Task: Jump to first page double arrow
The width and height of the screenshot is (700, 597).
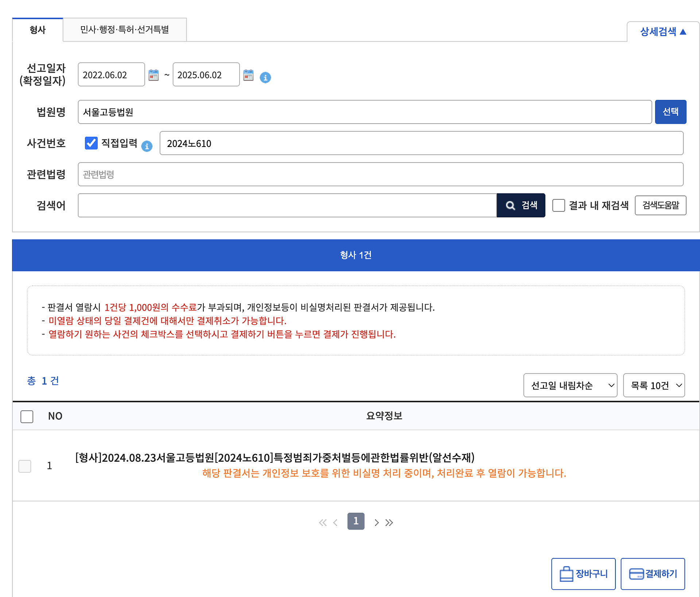Action: pyautogui.click(x=323, y=523)
